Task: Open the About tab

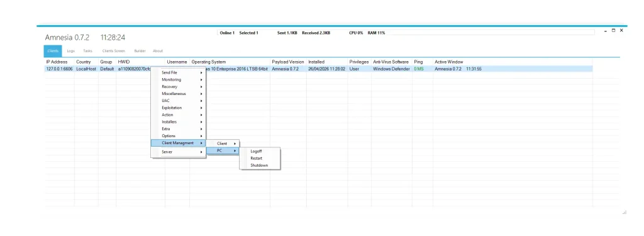Action: pos(158,51)
